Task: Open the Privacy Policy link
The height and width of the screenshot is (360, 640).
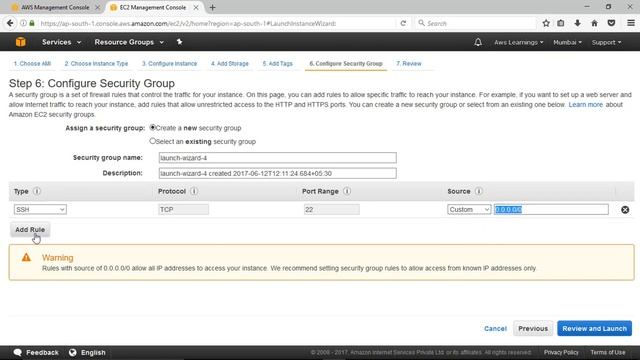Action: [561, 352]
